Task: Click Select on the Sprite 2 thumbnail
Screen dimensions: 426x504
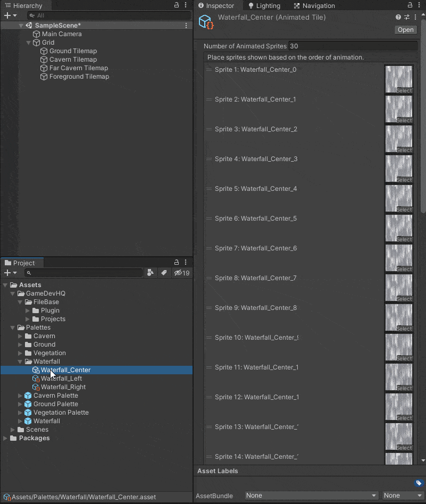Action: coord(404,120)
